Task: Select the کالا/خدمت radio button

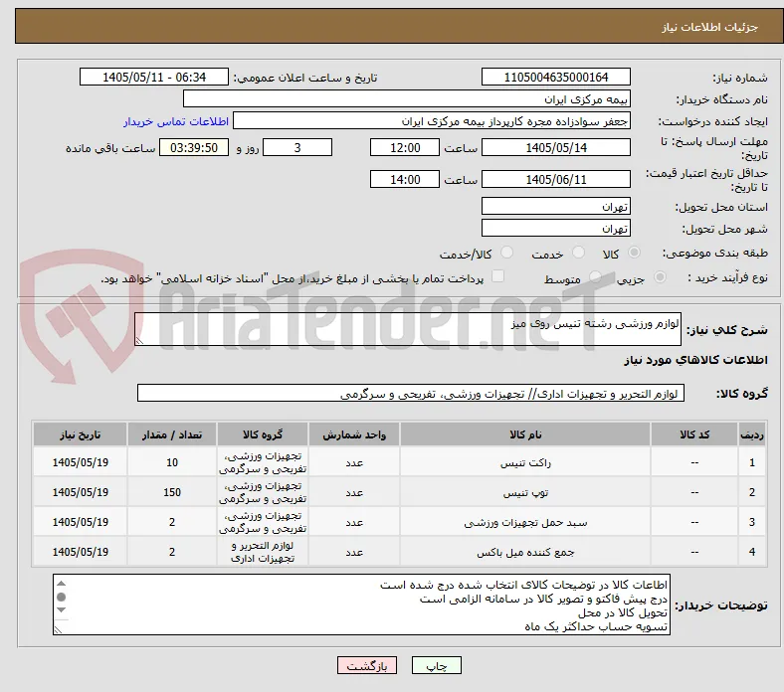Action: [506, 253]
